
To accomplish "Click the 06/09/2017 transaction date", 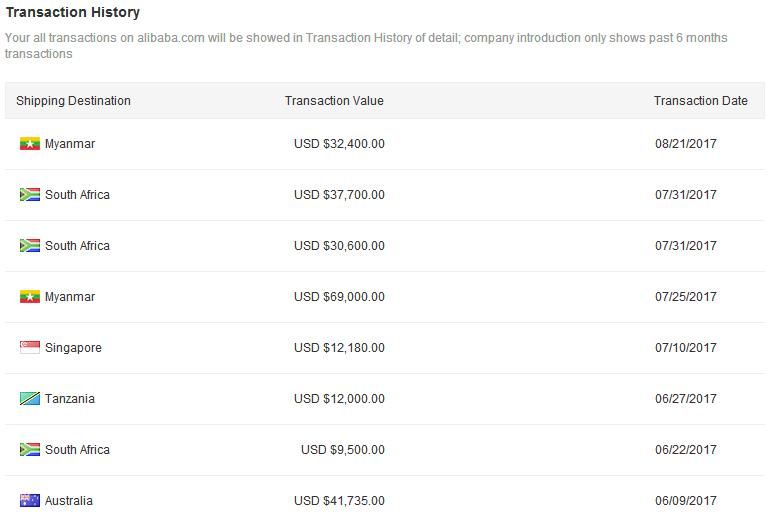I will pos(686,501).
